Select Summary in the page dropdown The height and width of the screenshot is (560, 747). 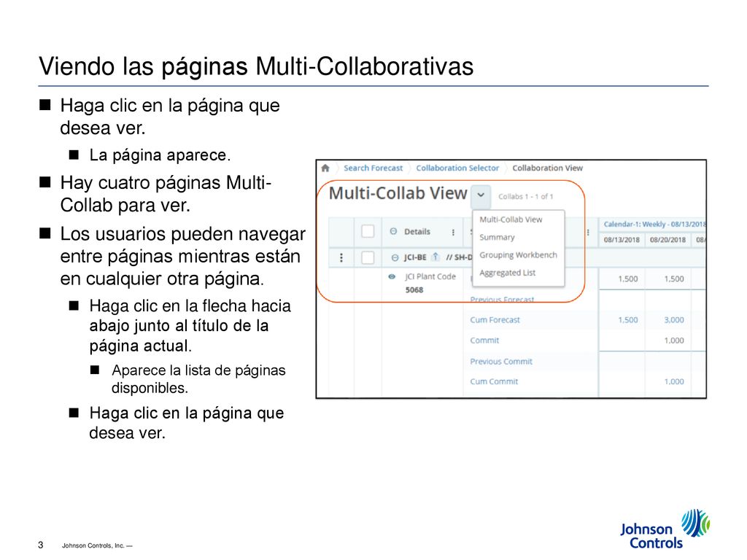coord(497,237)
